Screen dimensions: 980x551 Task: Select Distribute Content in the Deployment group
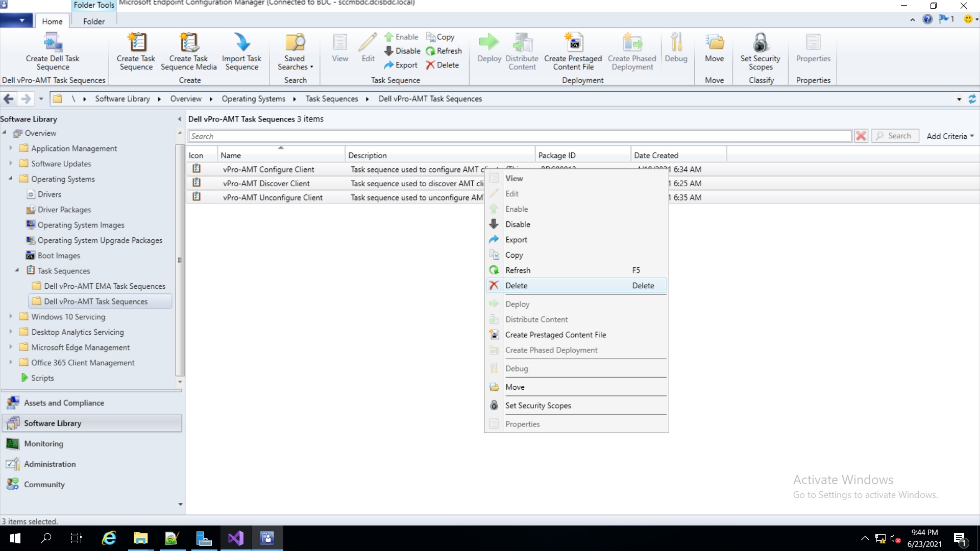pos(522,51)
